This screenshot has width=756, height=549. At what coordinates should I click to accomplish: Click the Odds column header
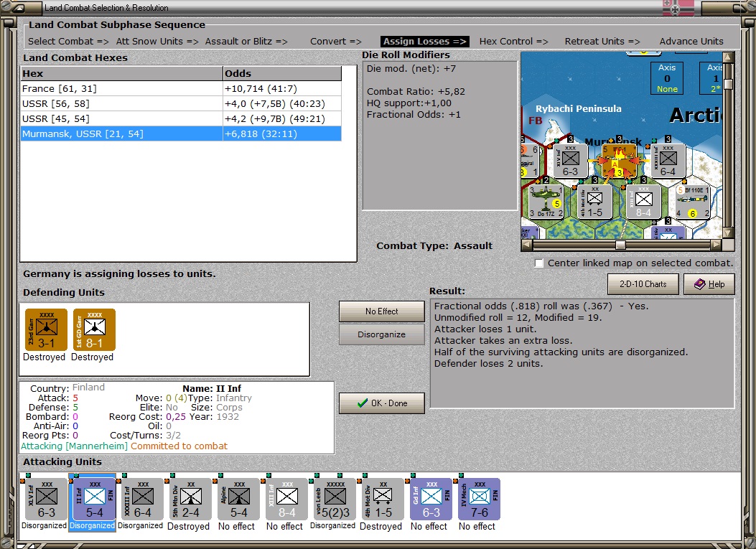pyautogui.click(x=282, y=74)
